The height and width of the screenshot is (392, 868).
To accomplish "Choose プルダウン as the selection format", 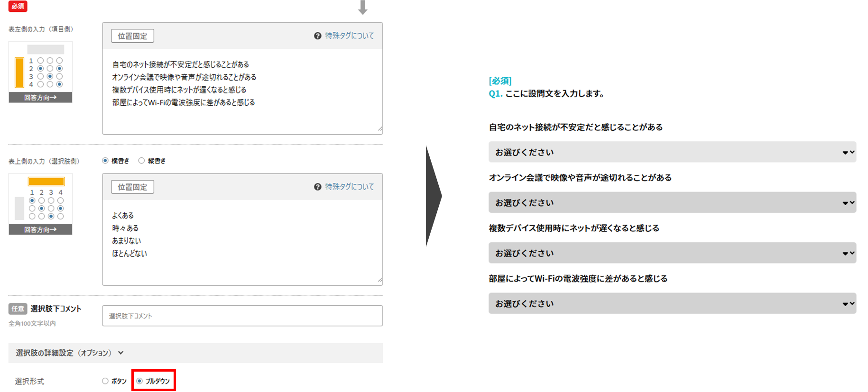I will 139,381.
